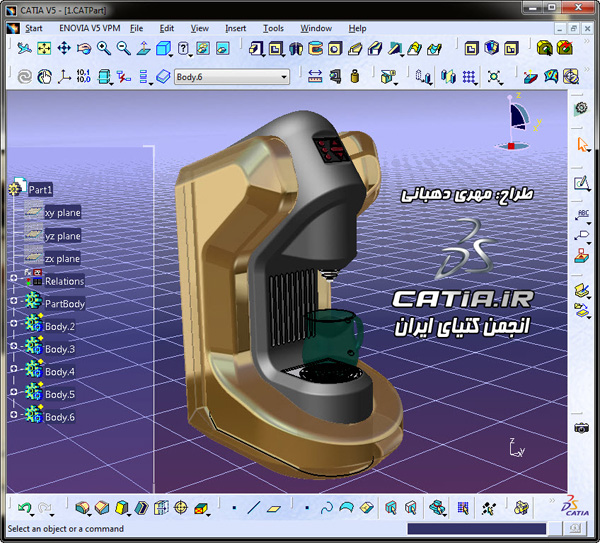Click the Rib tool icon
This screenshot has height=543, width=600.
click(x=355, y=49)
